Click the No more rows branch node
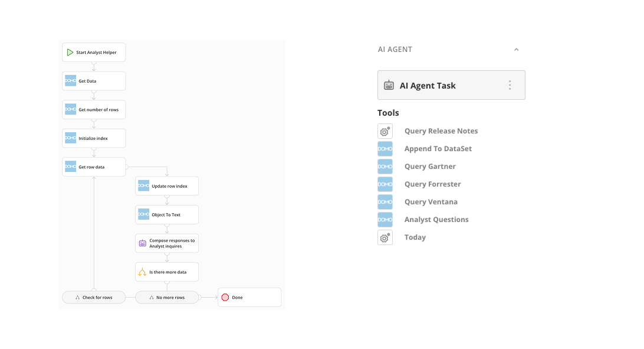644x349 pixels. click(x=167, y=297)
